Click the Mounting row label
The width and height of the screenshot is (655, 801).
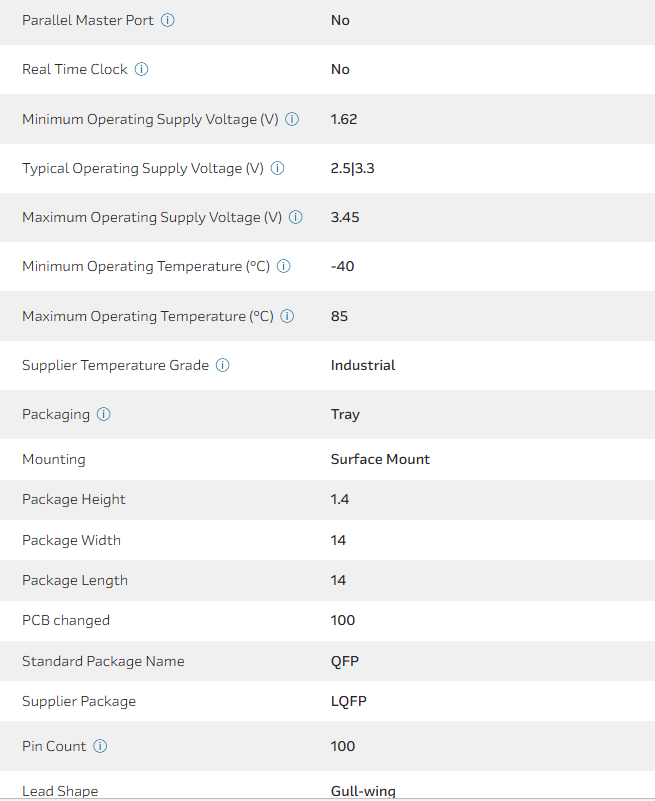click(x=54, y=459)
